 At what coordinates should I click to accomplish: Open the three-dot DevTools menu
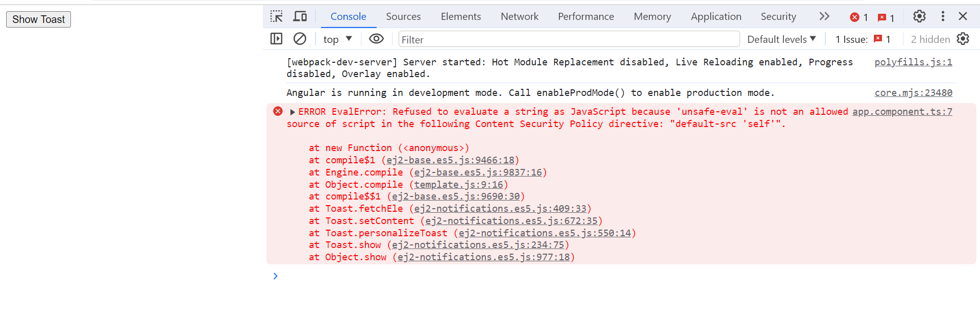click(x=943, y=16)
